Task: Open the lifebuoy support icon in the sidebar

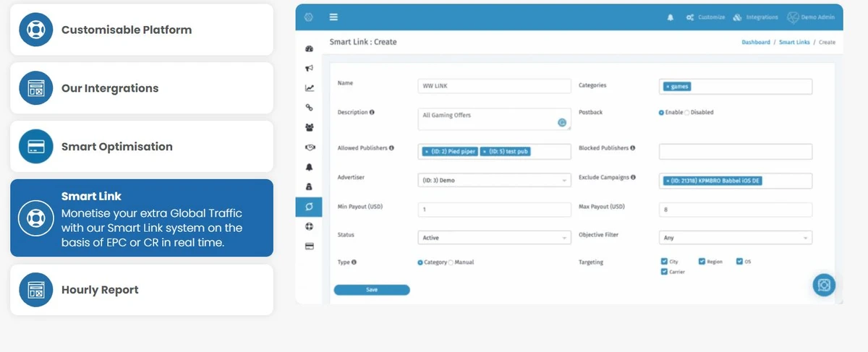Action: pyautogui.click(x=310, y=226)
